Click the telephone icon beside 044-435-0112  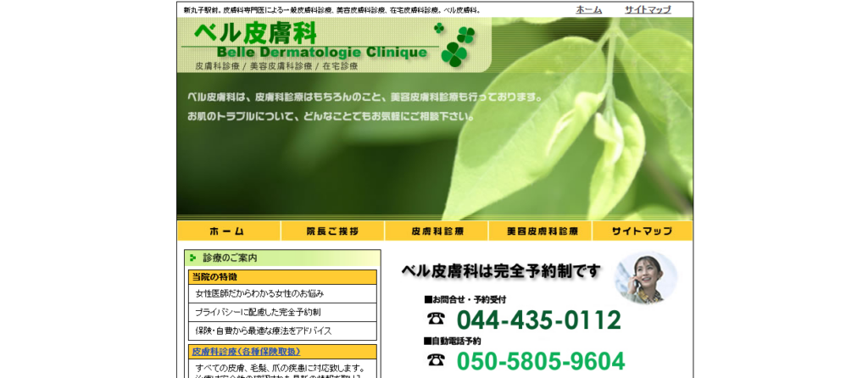[436, 318]
